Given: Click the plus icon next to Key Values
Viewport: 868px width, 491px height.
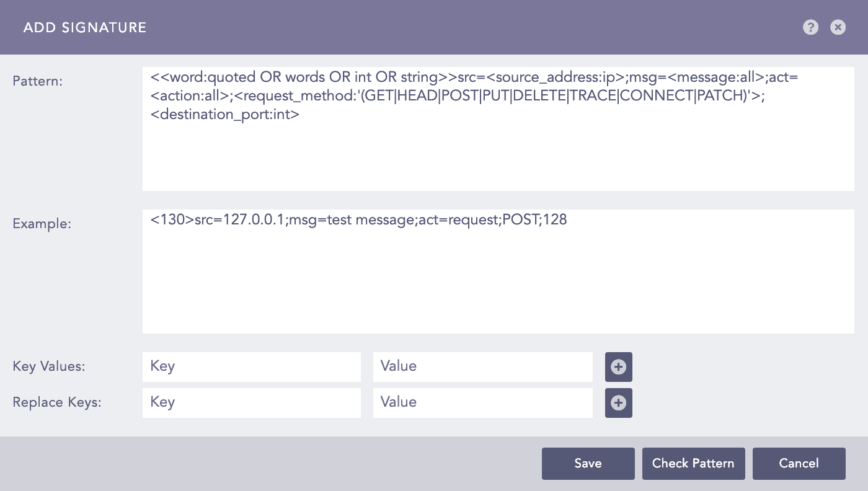Looking at the screenshot, I should click(x=618, y=366).
